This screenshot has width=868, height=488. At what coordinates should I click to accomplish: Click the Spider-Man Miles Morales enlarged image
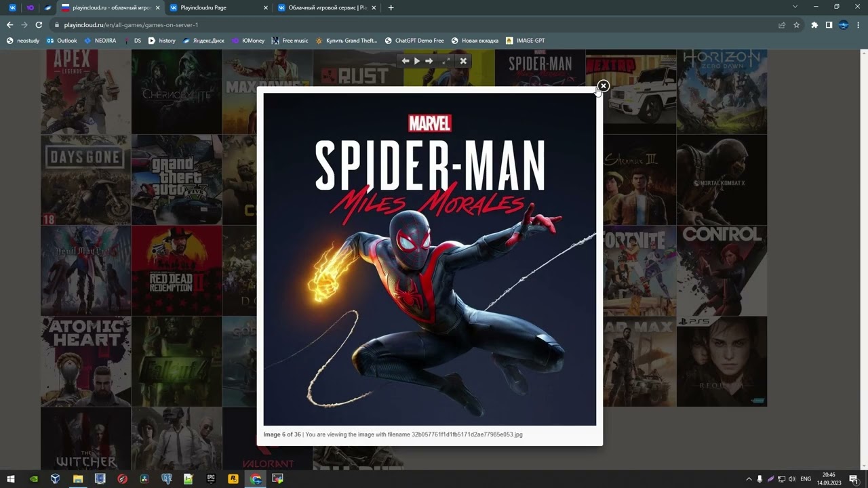pos(430,259)
